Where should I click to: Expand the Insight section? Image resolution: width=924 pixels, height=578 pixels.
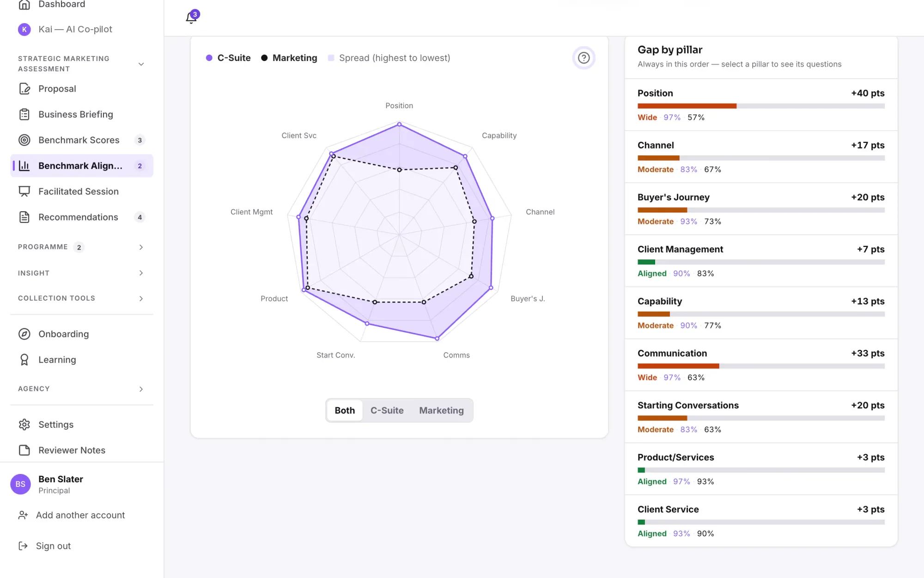(x=141, y=273)
